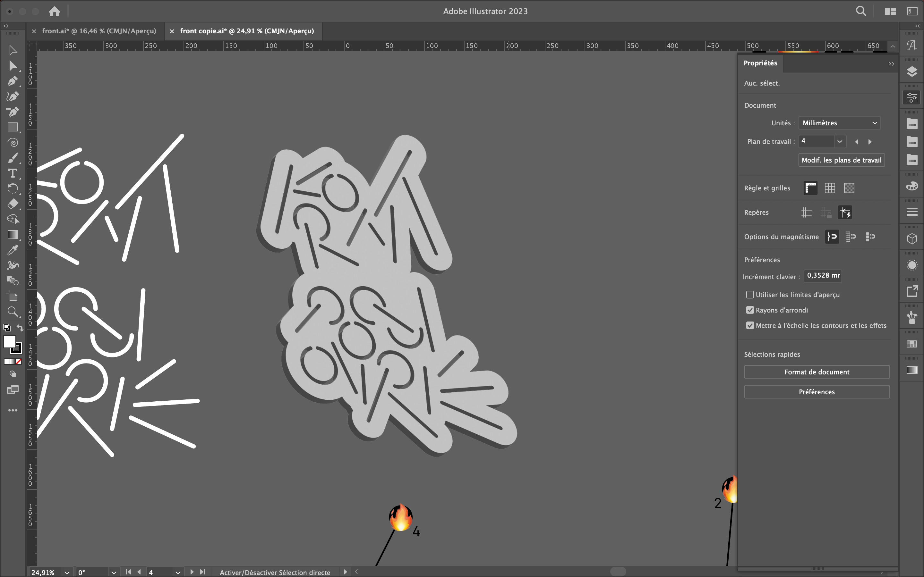Select the Pen tool
924x577 pixels.
coord(12,81)
